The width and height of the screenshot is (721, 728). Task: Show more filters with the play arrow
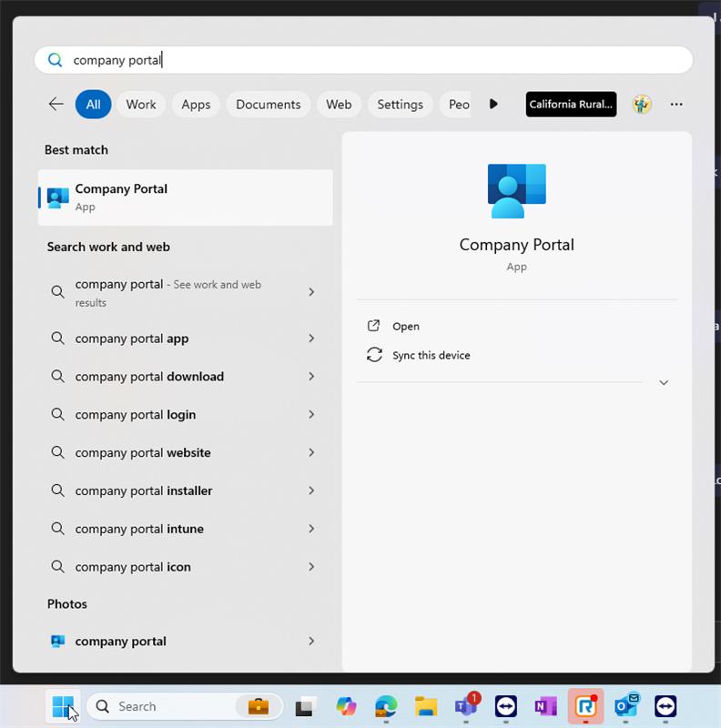[x=493, y=104]
